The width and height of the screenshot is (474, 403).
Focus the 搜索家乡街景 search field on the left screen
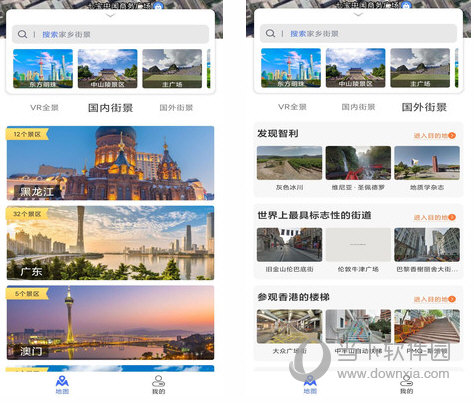coord(110,34)
